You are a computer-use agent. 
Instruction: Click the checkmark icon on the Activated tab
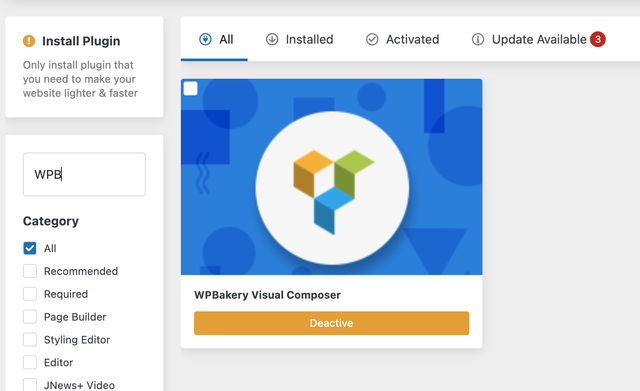pos(372,39)
